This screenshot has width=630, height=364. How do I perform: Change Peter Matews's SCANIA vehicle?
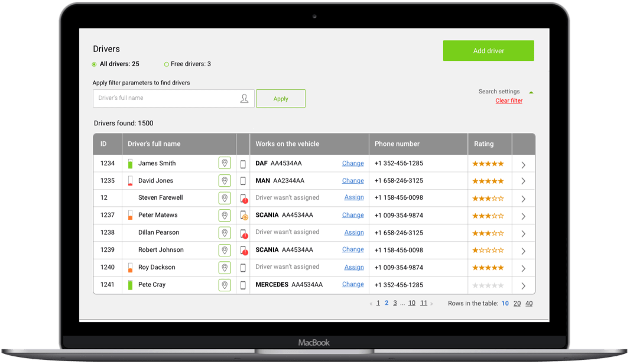(353, 215)
